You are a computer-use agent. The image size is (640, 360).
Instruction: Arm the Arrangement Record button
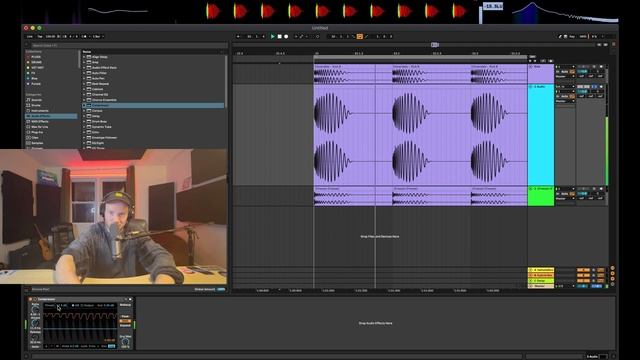coord(286,36)
